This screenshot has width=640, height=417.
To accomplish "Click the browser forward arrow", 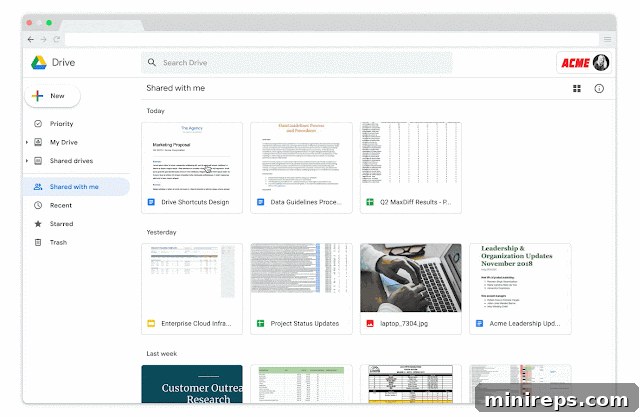I will pos(44,39).
